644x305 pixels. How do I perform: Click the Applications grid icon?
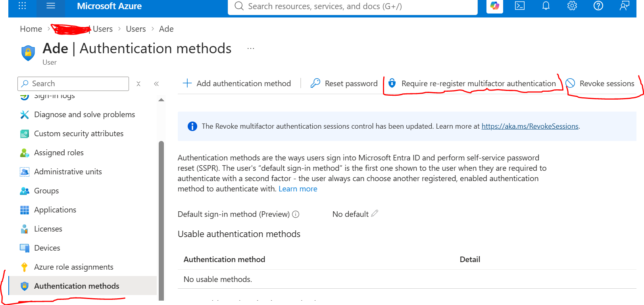[x=25, y=210]
